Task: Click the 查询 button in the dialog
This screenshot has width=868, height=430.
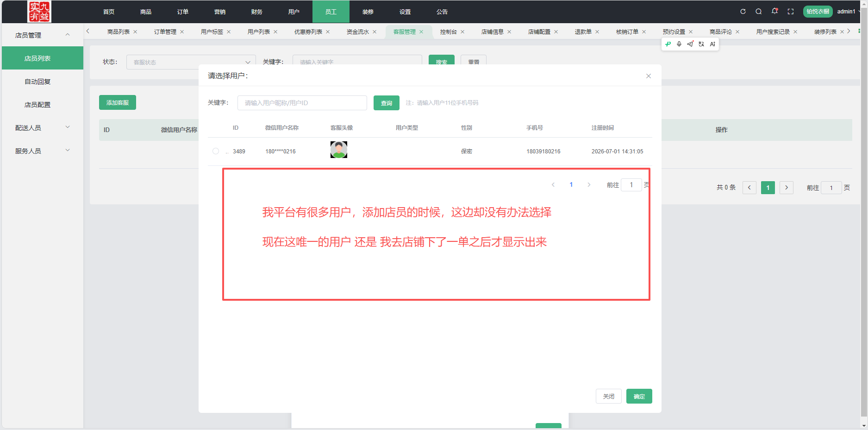Action: click(387, 103)
